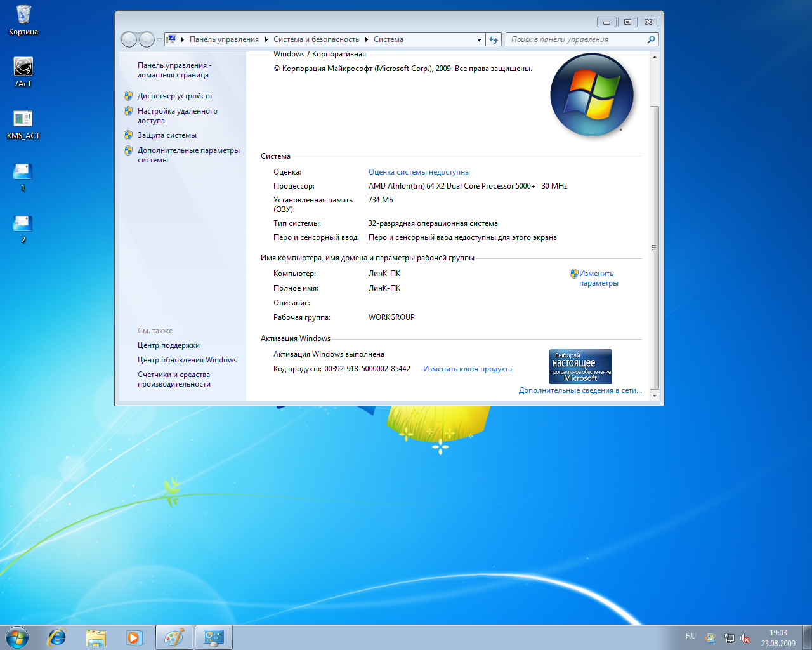Click the shield icon beside Диспетчер устройств
This screenshot has width=812, height=650.
click(x=128, y=96)
